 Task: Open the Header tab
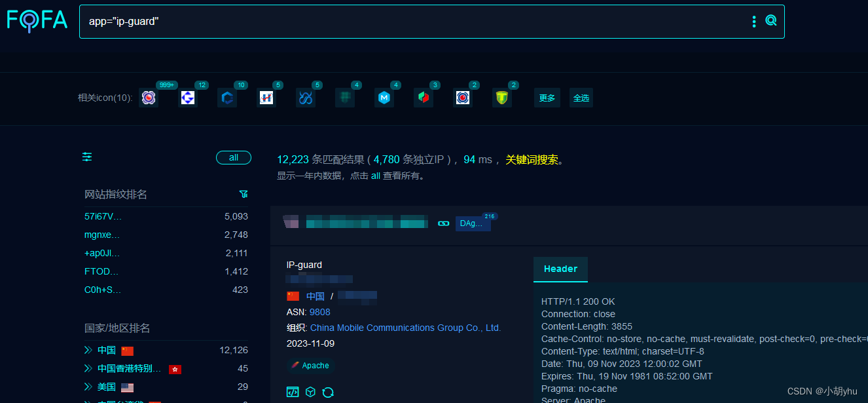tap(560, 269)
